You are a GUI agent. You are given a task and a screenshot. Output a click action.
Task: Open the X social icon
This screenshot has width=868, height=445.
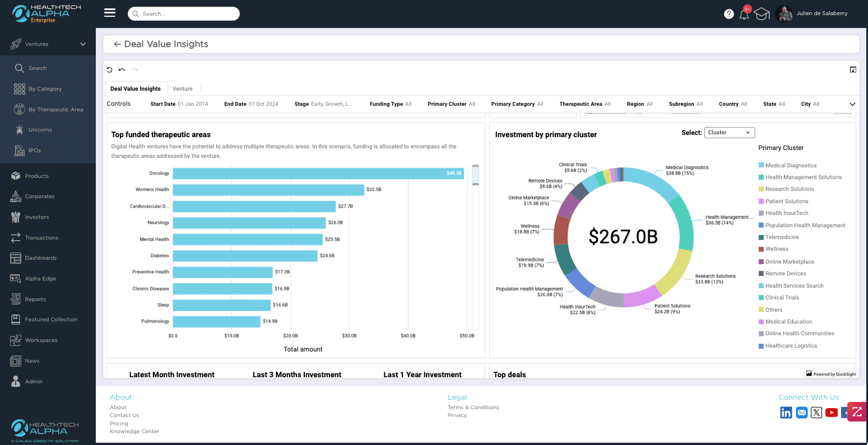[816, 413]
